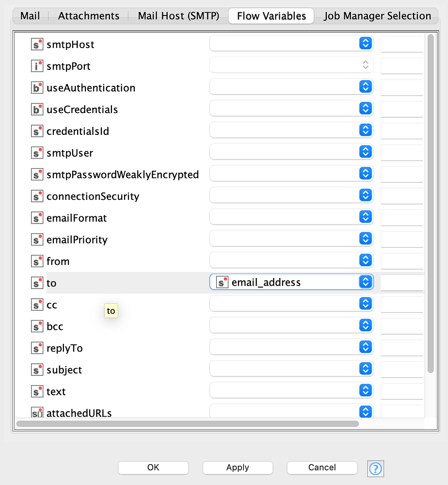The image size is (448, 485).
Task: Click the text field right of smtpUser
Action: 402,153
